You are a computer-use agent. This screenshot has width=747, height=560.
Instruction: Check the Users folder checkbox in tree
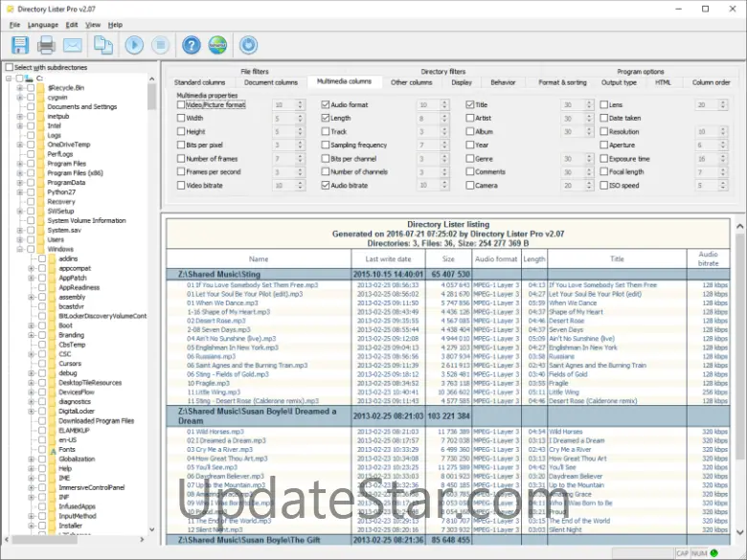coord(31,239)
